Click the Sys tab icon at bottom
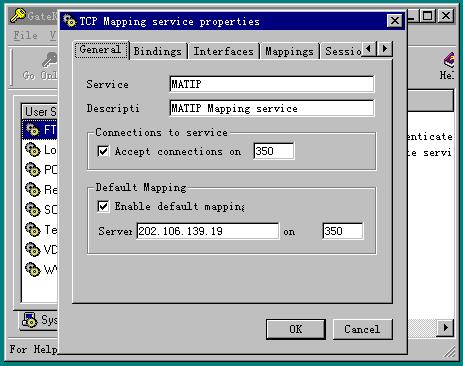Image resolution: width=463 pixels, height=366 pixels. 30,320
